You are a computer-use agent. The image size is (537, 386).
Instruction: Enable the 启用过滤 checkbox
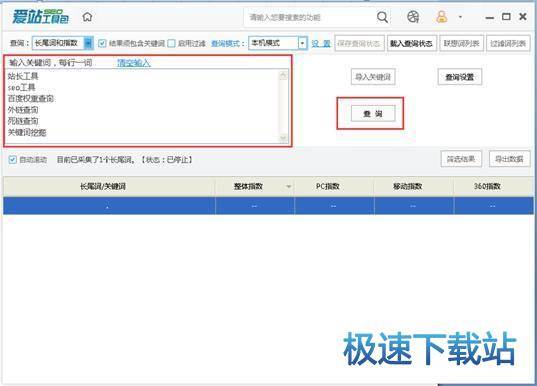(x=171, y=43)
